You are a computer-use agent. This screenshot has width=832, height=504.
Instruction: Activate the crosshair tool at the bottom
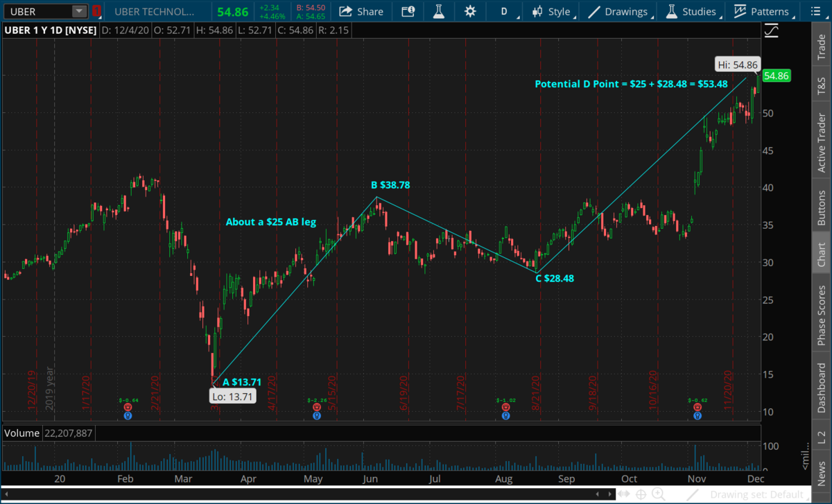pyautogui.click(x=642, y=494)
